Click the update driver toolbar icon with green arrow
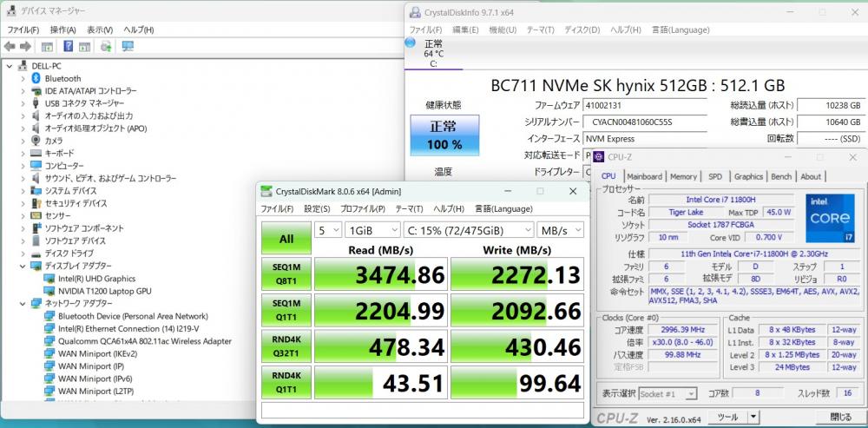Screen dimensions: 868x428 coord(106,47)
